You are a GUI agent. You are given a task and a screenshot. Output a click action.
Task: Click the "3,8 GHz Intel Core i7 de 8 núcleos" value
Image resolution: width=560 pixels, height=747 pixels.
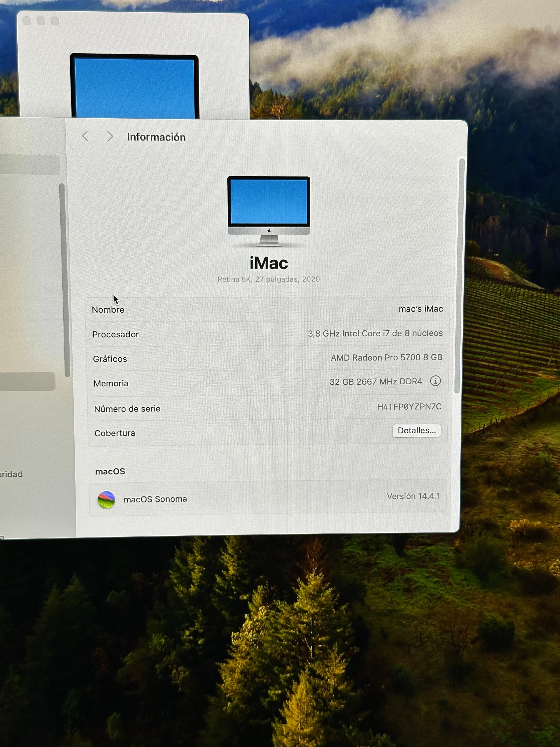pos(375,333)
